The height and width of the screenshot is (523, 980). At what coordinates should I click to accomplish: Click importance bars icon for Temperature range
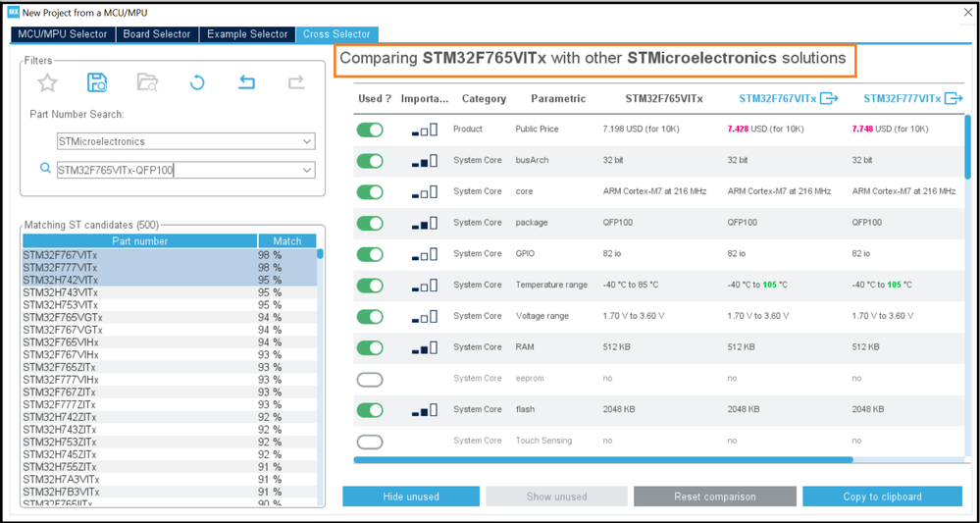[425, 287]
